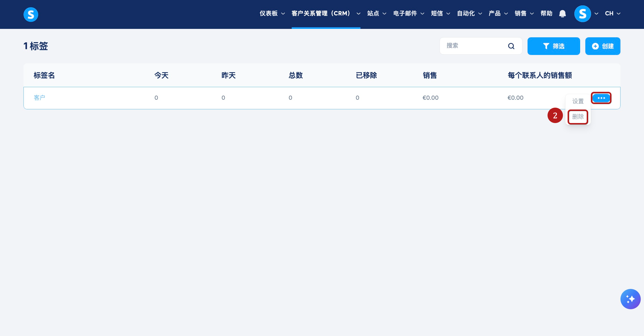The height and width of the screenshot is (336, 644).
Task: Click the Systeme logo in the header
Action: point(31,14)
